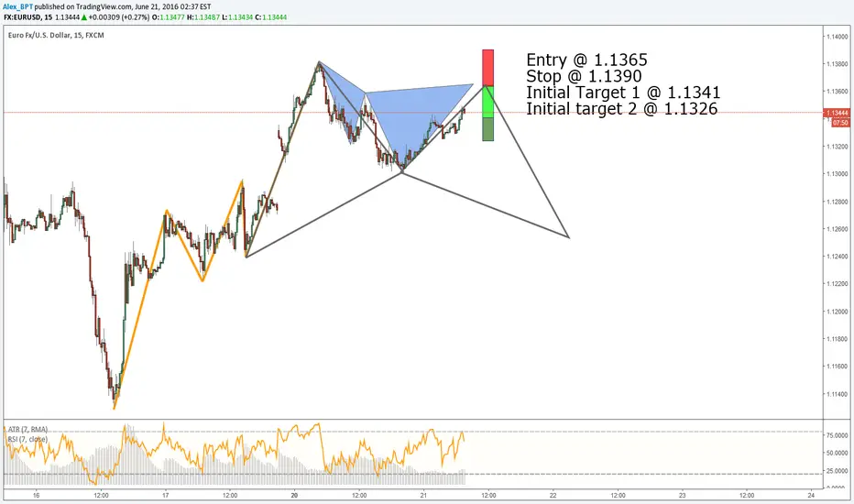Click the date label 22 on time axis
This screenshot has height=504, width=854.
[x=553, y=495]
